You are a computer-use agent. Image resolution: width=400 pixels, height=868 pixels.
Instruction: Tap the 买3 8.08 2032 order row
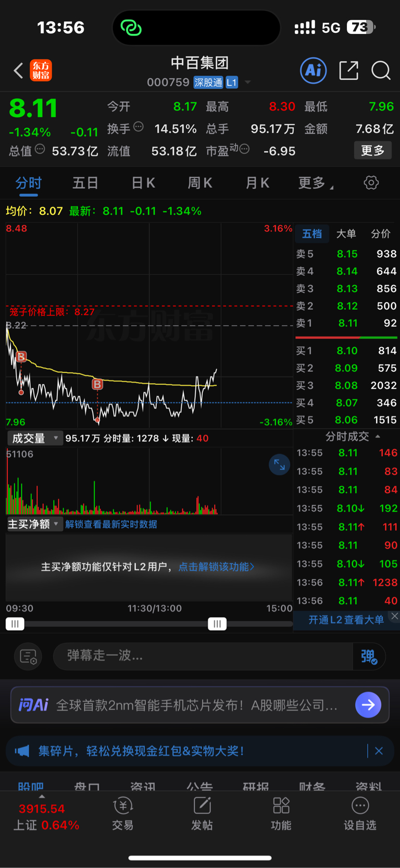point(346,385)
